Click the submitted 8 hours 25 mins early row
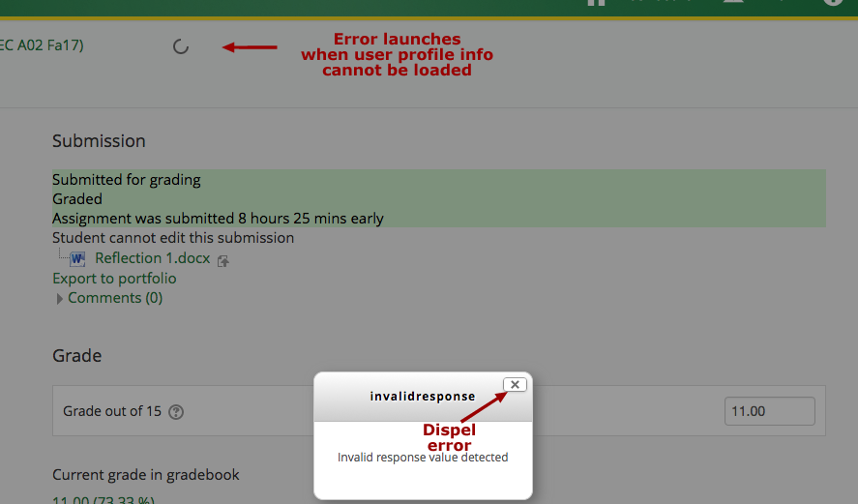This screenshot has width=858, height=504. (x=218, y=218)
